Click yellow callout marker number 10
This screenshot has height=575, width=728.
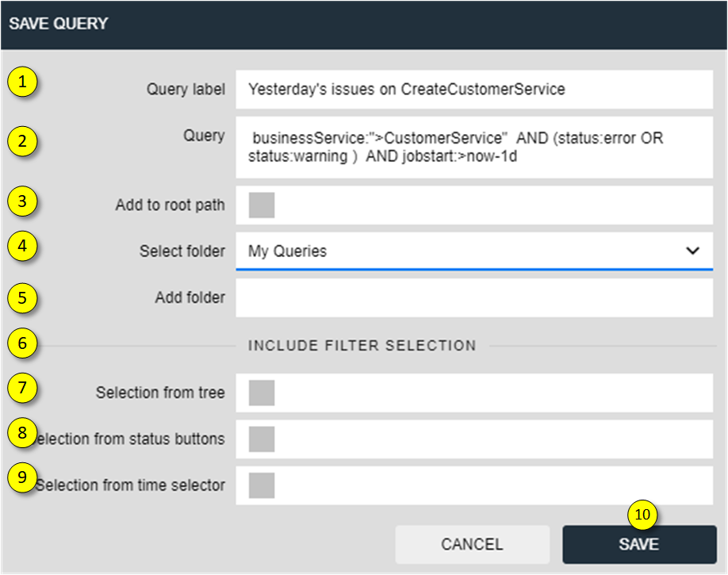[x=642, y=515]
